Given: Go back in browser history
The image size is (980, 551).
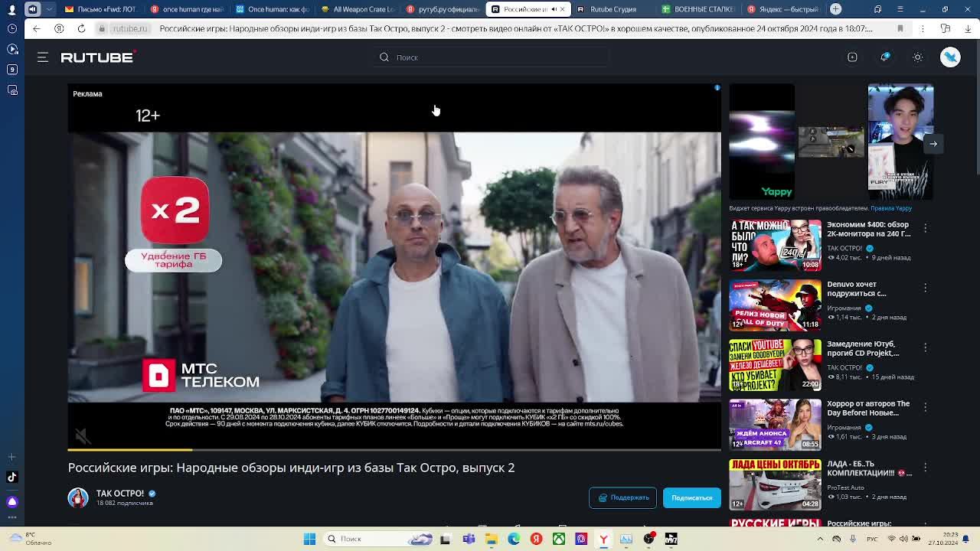Looking at the screenshot, I should tap(37, 28).
